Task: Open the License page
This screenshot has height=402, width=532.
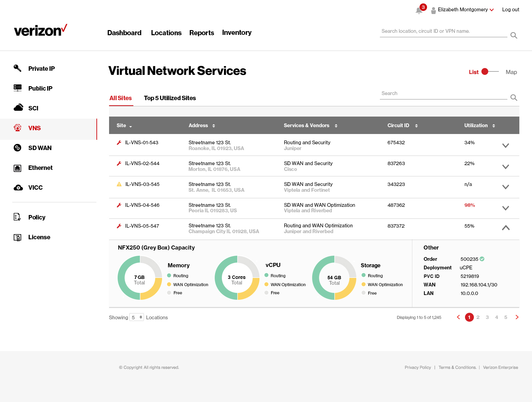Action: (39, 237)
